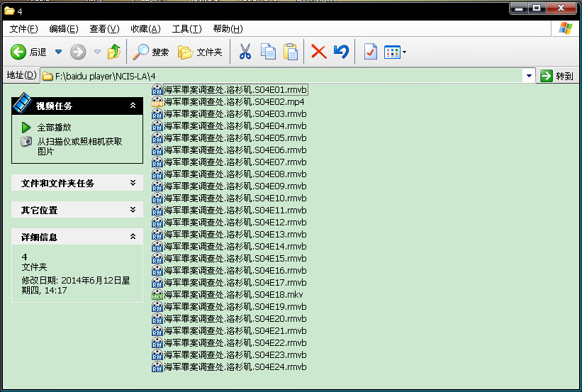The image size is (582, 392).
Task: Click the Paste clipboard icon
Action: point(291,52)
